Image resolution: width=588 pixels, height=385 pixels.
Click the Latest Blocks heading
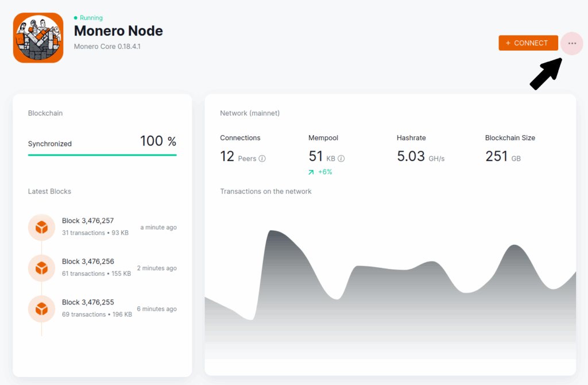click(49, 191)
